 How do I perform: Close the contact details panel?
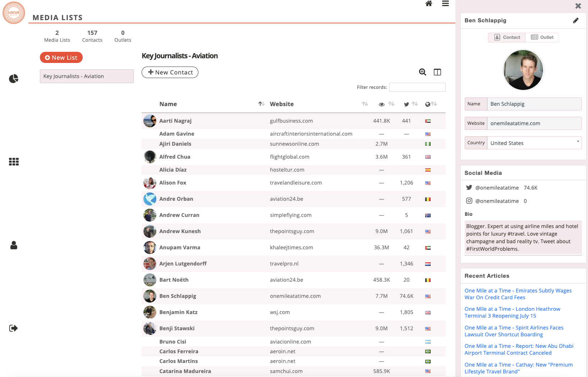(x=578, y=6)
